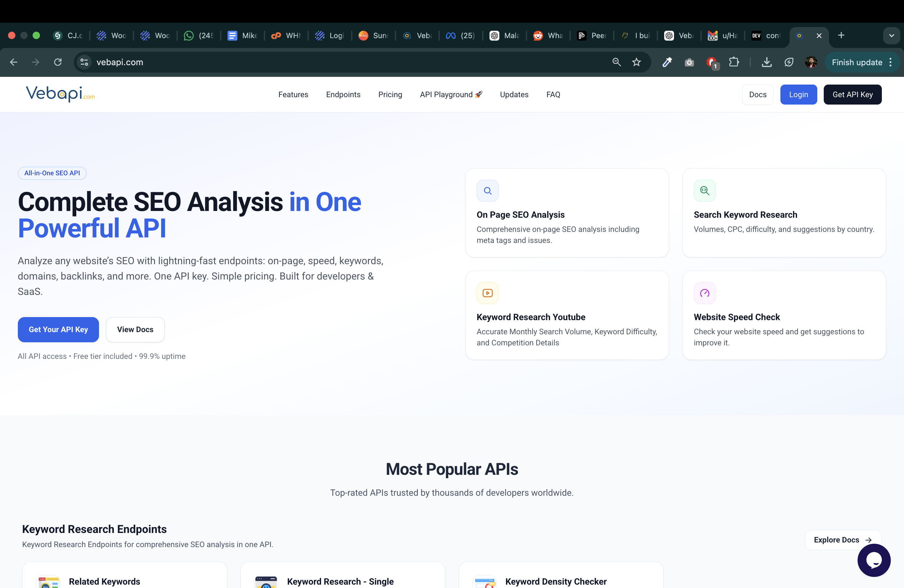Click the camera screenshot extension icon
904x588 pixels.
(x=689, y=62)
